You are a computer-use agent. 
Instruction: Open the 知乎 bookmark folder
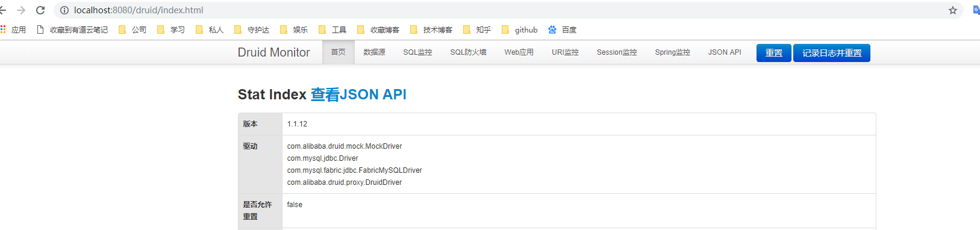click(x=477, y=30)
